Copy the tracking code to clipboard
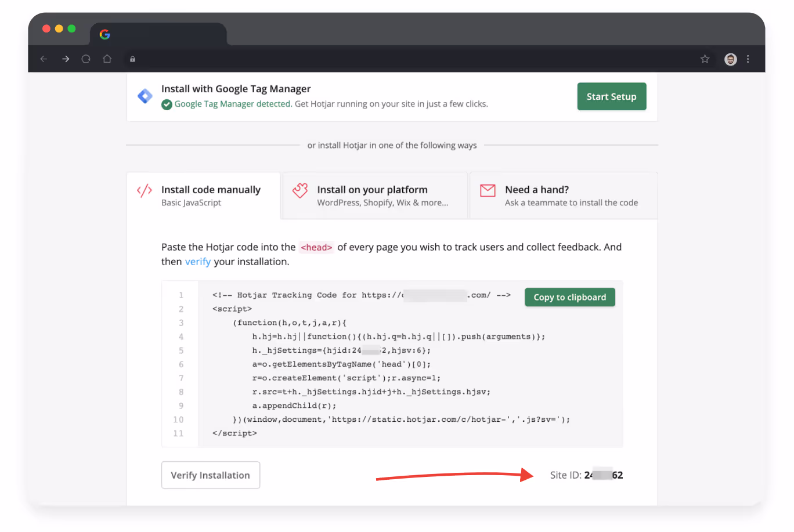This screenshot has height=532, width=794. 570,297
